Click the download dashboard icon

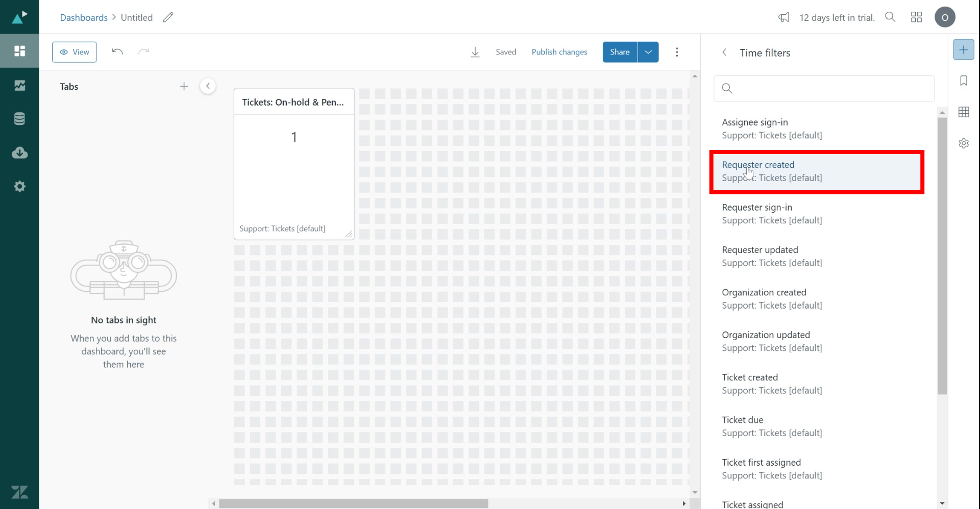tap(475, 52)
